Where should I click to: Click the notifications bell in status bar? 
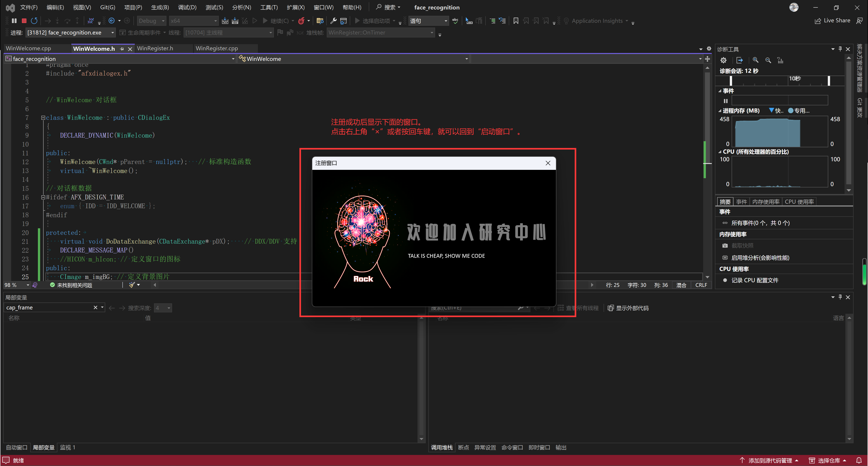coord(859,460)
